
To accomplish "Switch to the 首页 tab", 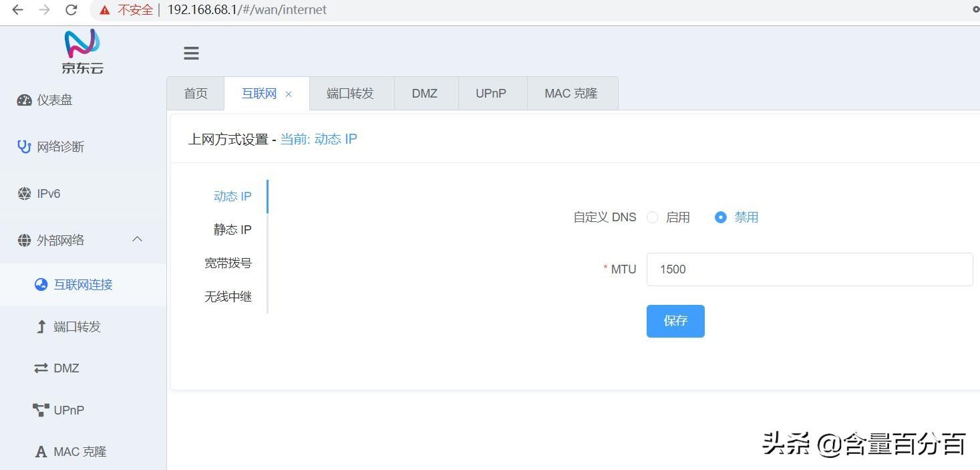I will pos(196,94).
